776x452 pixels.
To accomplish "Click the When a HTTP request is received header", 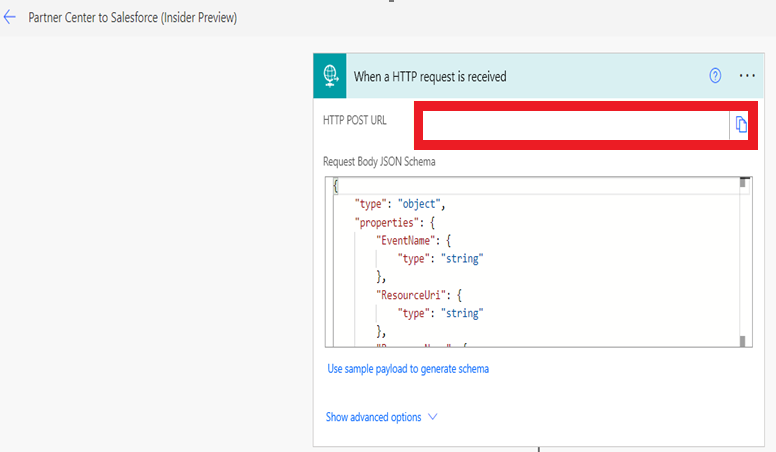I will (x=538, y=76).
